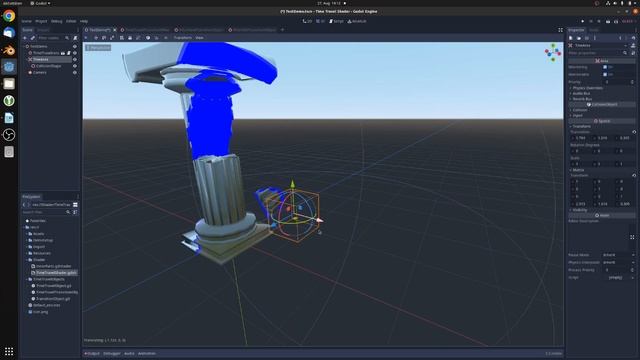
Task: Toggle FileSystem split mode icon
Action: pyautogui.click(x=75, y=204)
